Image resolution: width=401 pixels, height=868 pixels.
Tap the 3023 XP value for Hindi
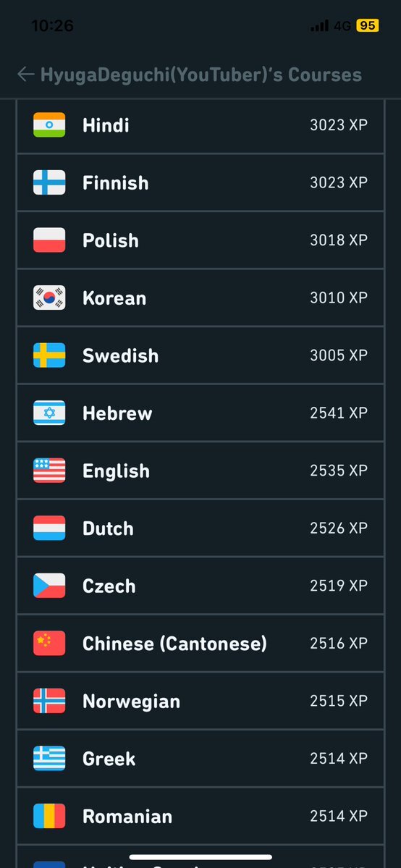pyautogui.click(x=339, y=125)
